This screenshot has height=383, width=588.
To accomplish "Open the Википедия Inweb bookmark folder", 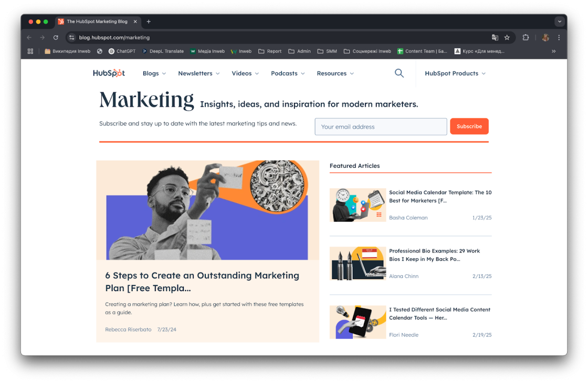I will [x=68, y=51].
